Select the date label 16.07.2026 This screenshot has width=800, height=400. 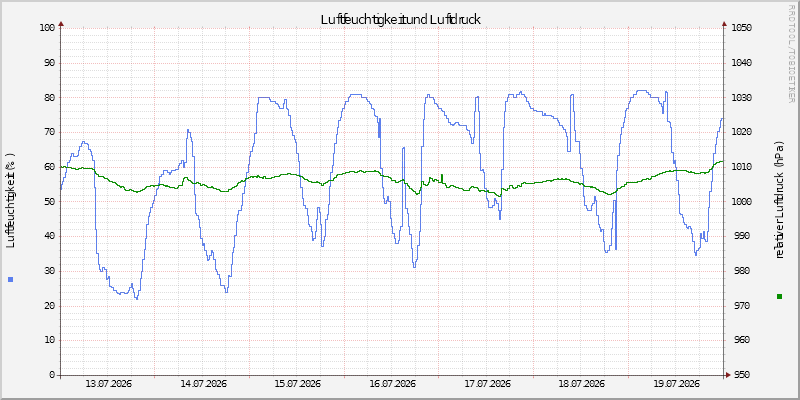pyautogui.click(x=392, y=384)
